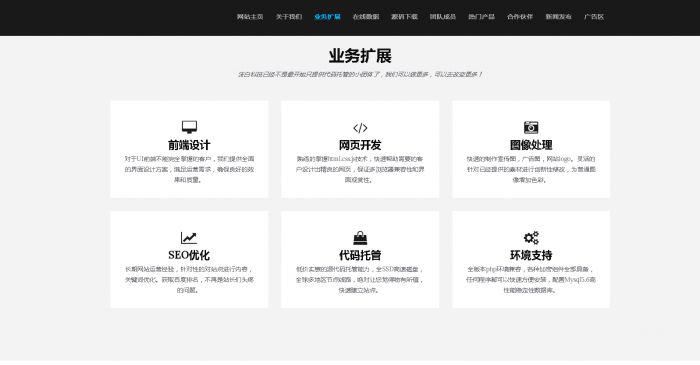The height and width of the screenshot is (365, 700).
Task: Click the italic subtitle under 业务扩展 title
Action: point(360,75)
